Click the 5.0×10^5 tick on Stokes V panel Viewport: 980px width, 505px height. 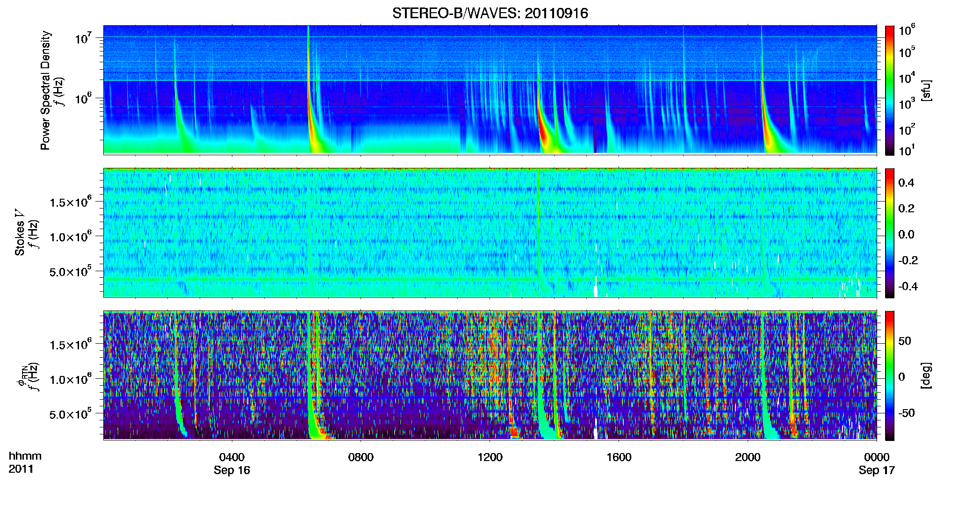pyautogui.click(x=71, y=272)
